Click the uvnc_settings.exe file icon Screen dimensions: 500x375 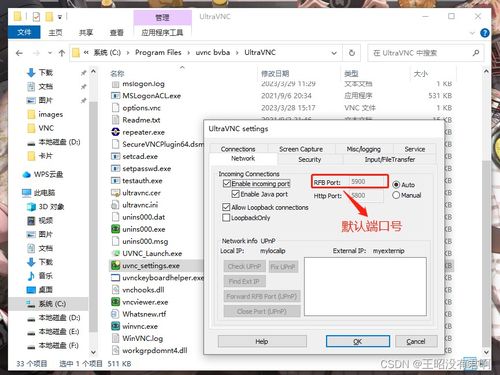pos(115,266)
